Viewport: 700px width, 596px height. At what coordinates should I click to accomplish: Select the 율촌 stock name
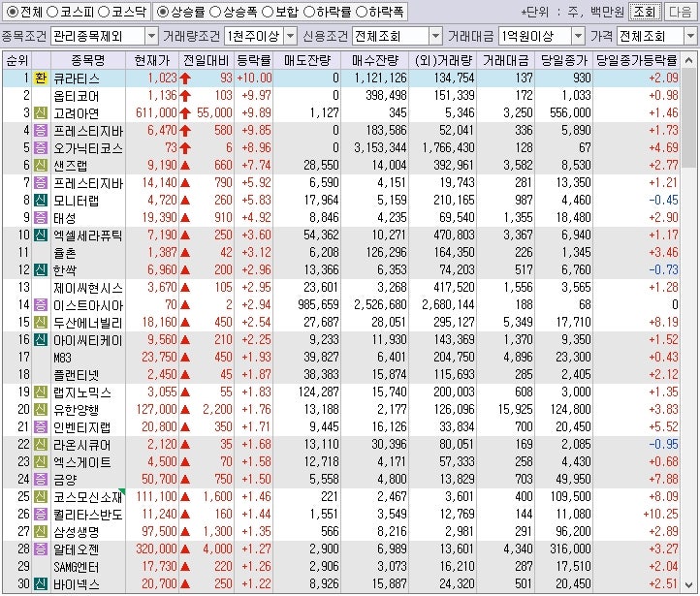point(65,253)
